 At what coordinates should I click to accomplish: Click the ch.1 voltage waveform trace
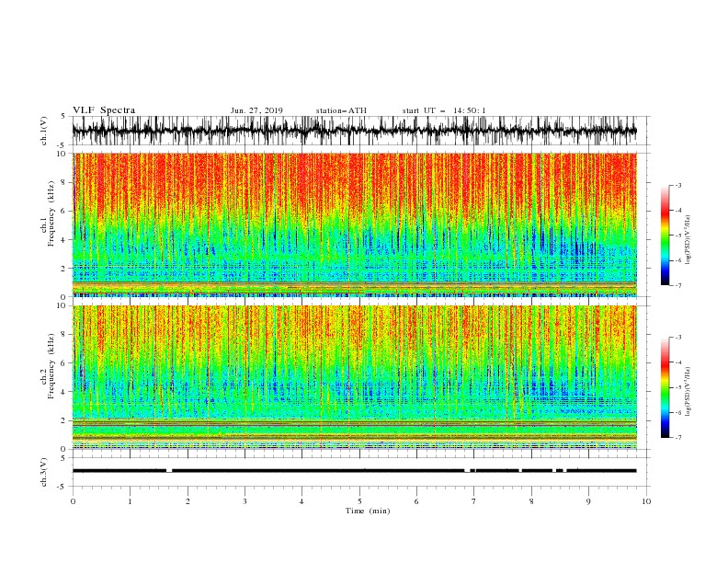click(354, 131)
